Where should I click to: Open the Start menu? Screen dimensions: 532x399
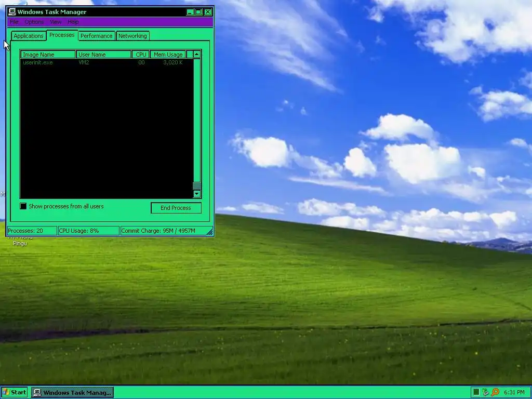14,392
